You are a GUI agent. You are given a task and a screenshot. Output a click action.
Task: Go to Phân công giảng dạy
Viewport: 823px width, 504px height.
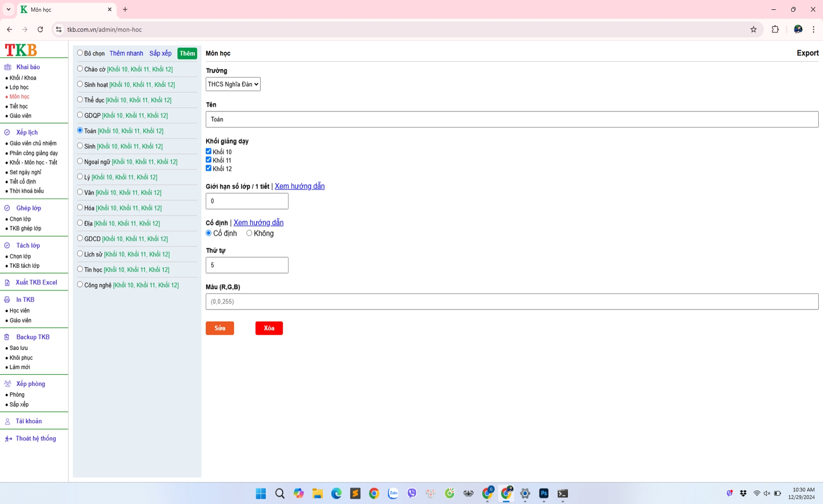click(x=33, y=153)
